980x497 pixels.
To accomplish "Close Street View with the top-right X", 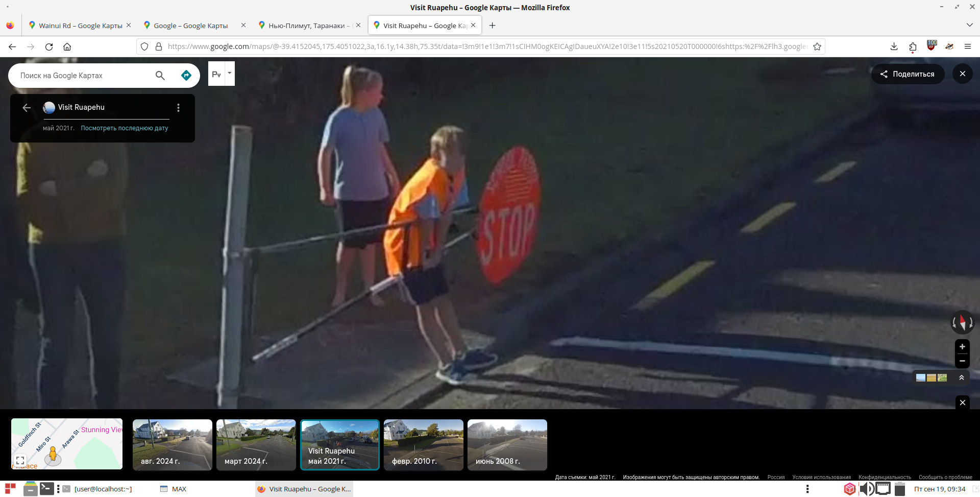I will tap(963, 74).
